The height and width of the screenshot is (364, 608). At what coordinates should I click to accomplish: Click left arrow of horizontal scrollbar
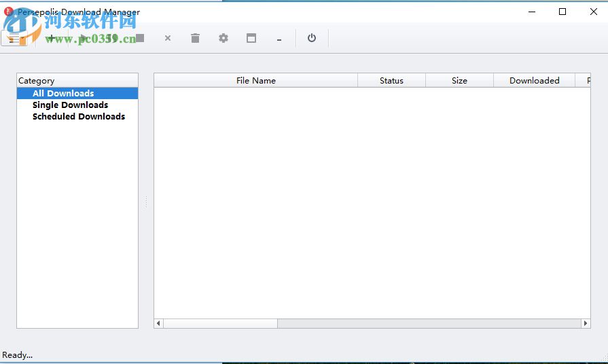pos(158,323)
